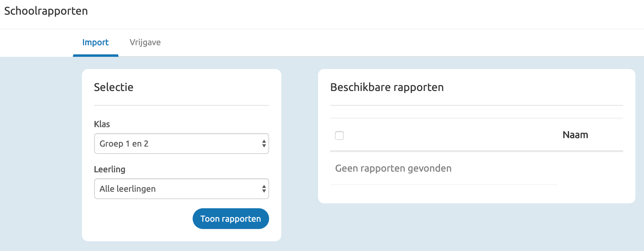Click the 'Toon rapporten' button
The height and width of the screenshot is (251, 644).
click(x=230, y=218)
